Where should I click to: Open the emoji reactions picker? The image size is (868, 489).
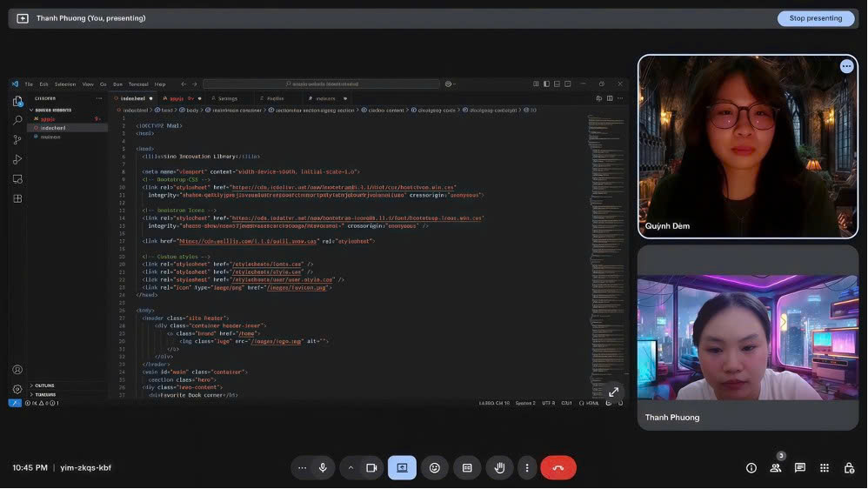435,468
